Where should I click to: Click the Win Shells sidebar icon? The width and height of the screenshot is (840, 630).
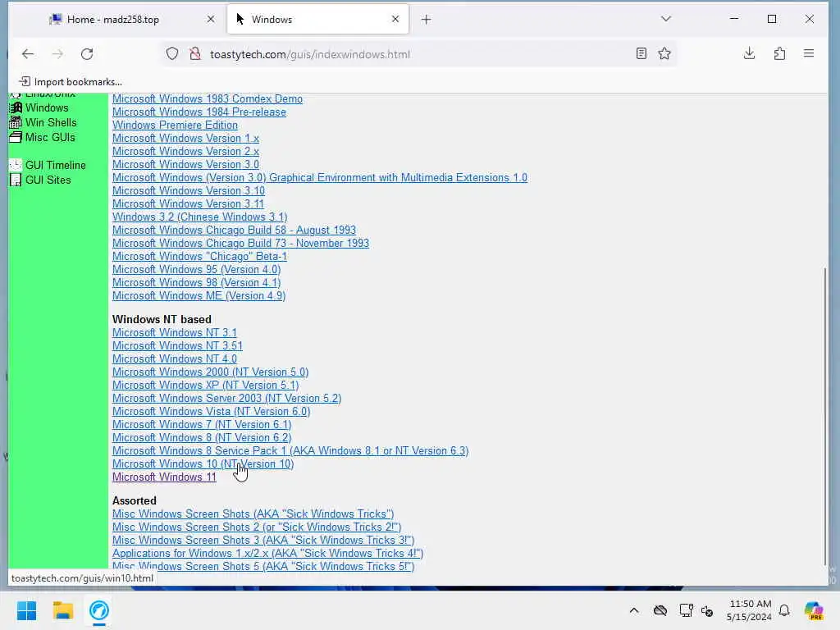coord(16,123)
